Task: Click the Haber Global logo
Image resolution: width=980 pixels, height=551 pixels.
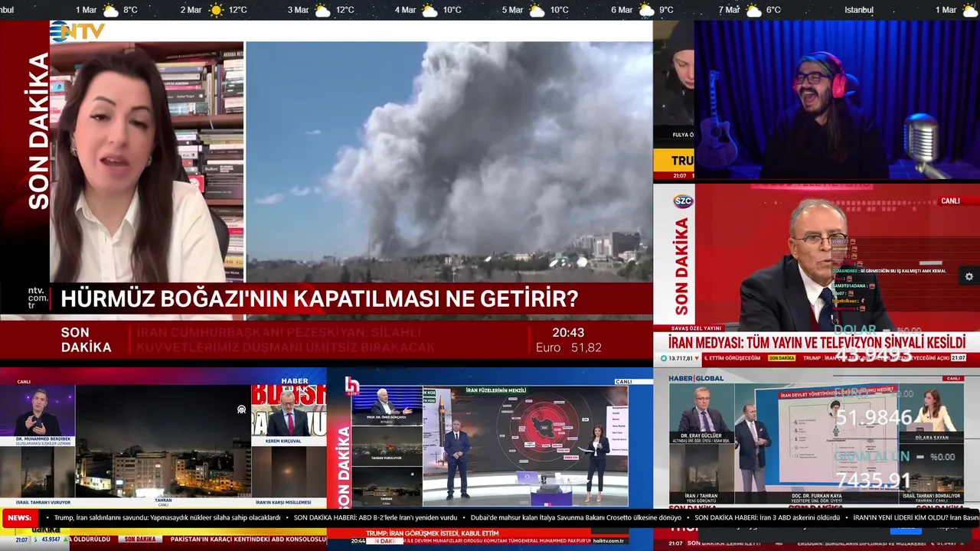Action: pyautogui.click(x=696, y=378)
